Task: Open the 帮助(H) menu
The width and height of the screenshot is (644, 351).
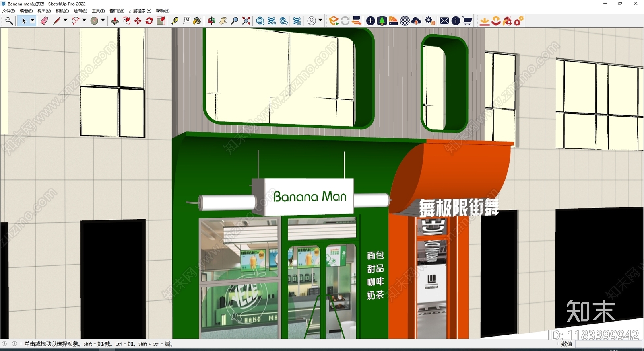Action: (x=163, y=11)
